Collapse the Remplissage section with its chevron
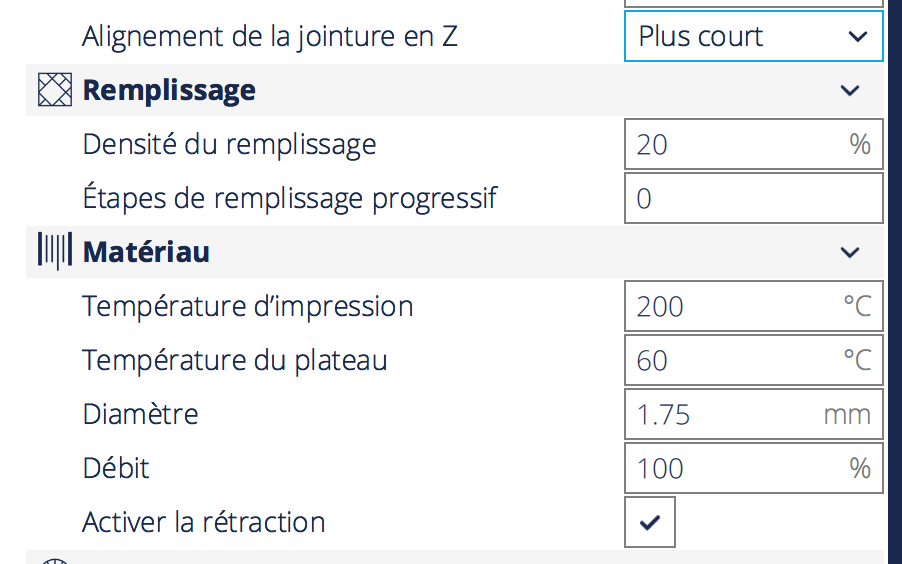Viewport: 902px width, 564px height. click(850, 90)
